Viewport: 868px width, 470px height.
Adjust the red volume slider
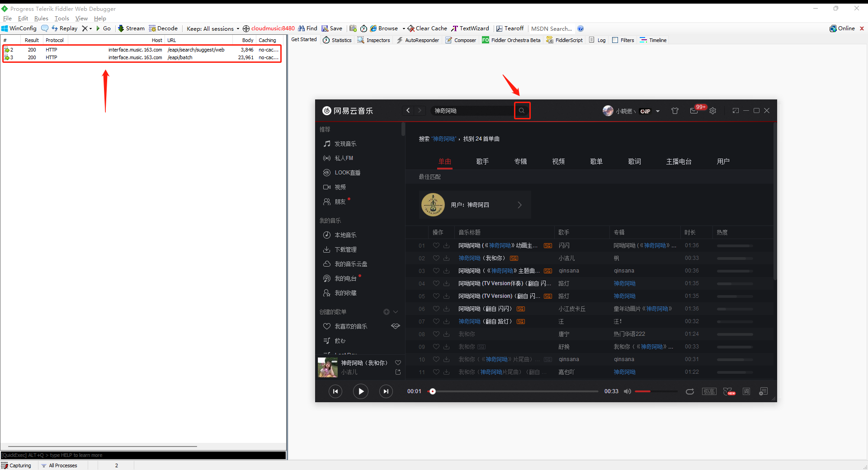click(656, 391)
